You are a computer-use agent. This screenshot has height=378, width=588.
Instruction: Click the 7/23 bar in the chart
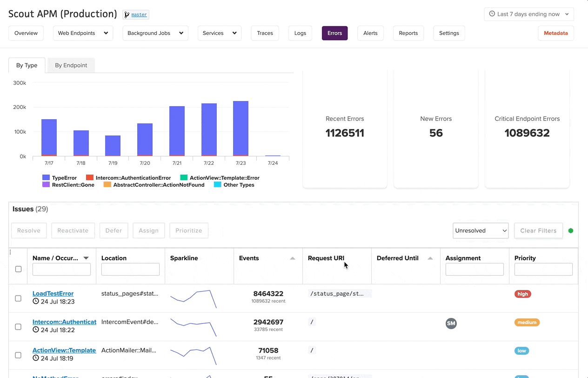[241, 128]
